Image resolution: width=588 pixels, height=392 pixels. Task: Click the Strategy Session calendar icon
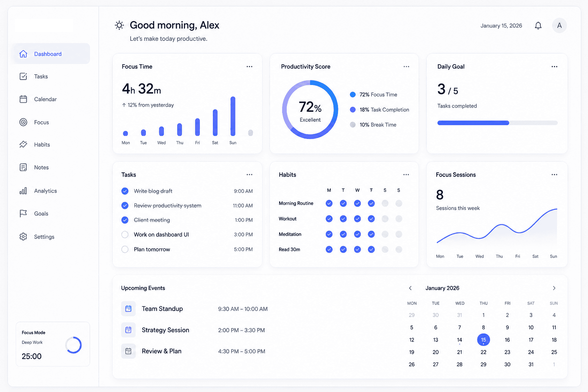[x=128, y=330]
